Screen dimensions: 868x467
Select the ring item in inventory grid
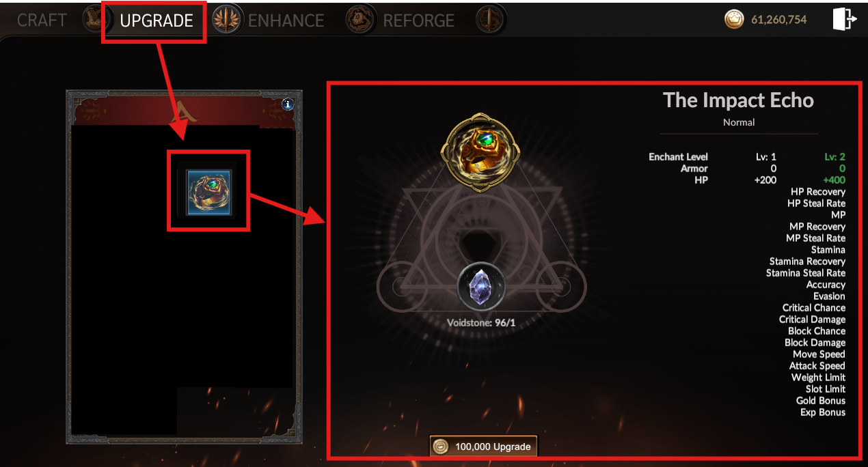(208, 190)
